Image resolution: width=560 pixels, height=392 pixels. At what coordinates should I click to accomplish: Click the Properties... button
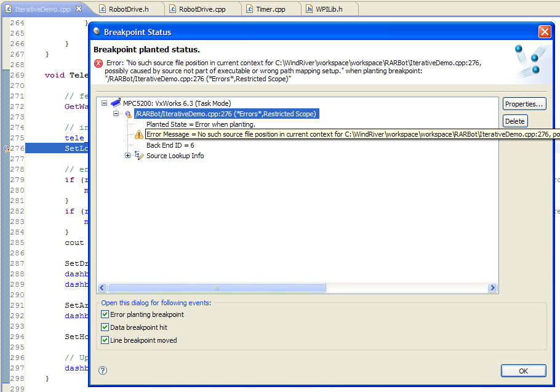524,104
